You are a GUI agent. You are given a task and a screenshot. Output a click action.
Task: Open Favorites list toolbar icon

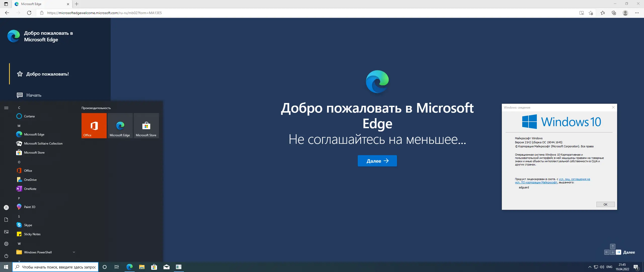[x=603, y=13]
